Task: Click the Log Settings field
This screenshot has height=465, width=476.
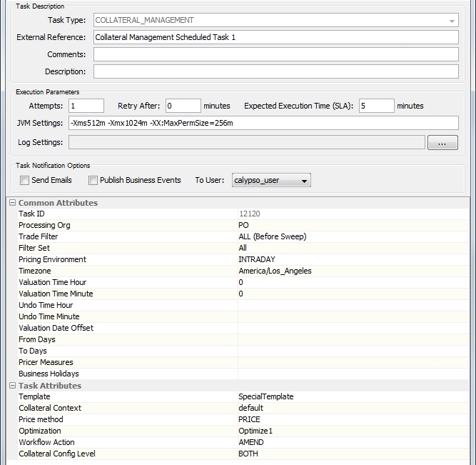Action: 246,143
